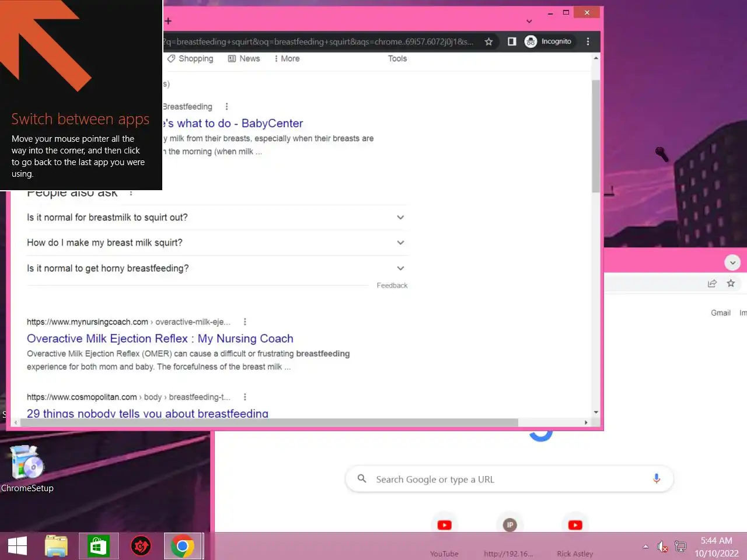
Task: Click the scroll-down arrow of the vertical scrollbar
Action: tap(596, 412)
